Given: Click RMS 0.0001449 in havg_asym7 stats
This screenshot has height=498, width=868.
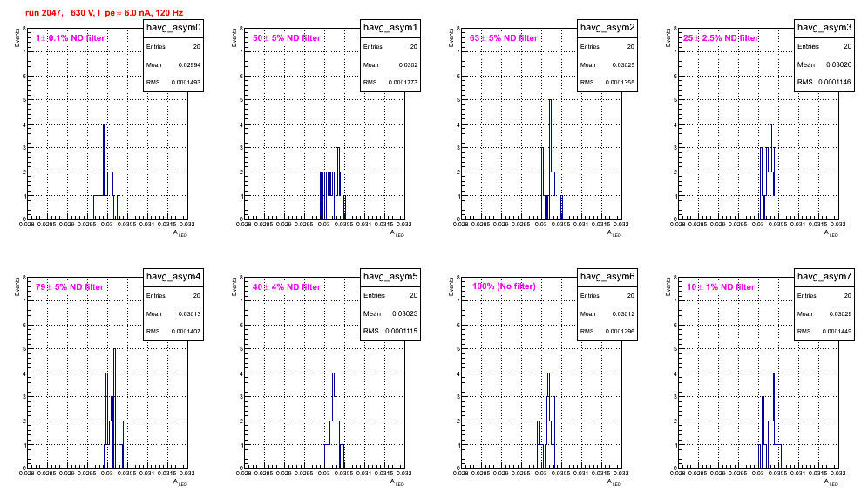Looking at the screenshot, I should point(824,331).
